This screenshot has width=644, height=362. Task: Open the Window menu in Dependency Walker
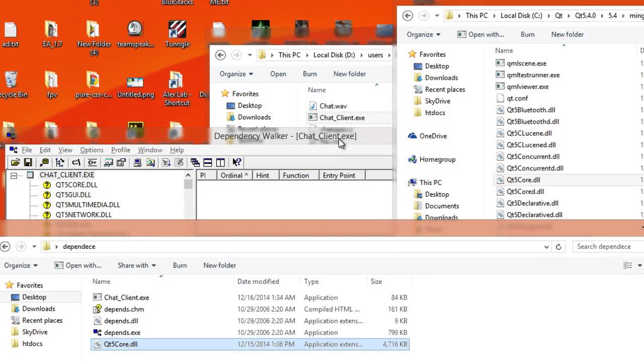coord(150,150)
